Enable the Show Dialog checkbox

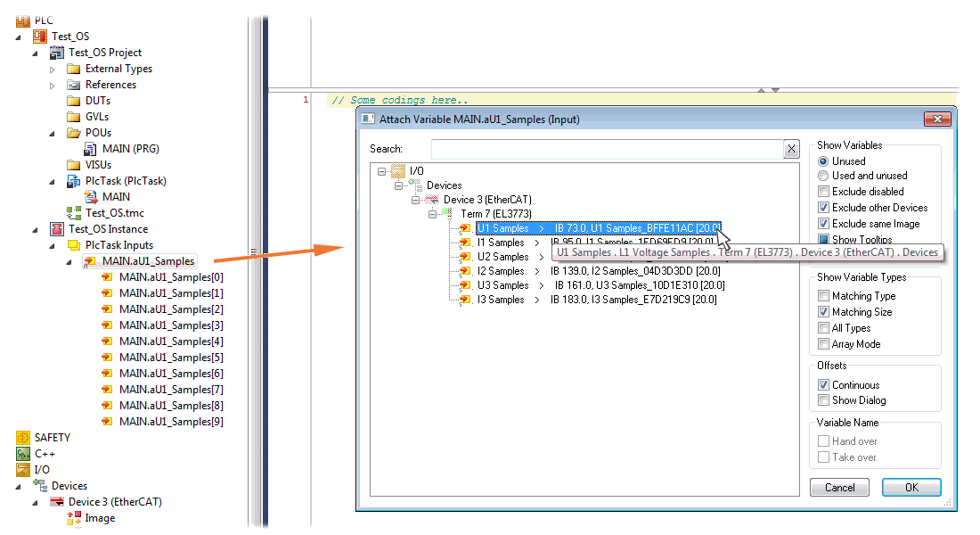pos(824,400)
